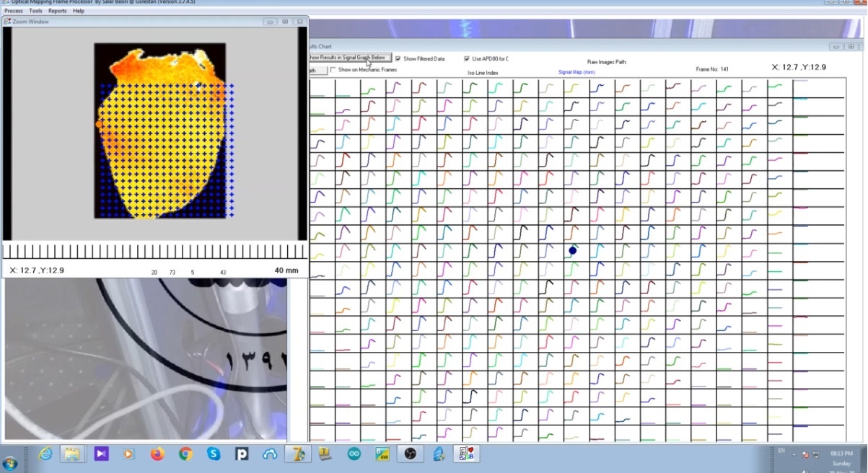Open the Reports menu
Image resolution: width=868 pixels, height=473 pixels.
click(57, 11)
